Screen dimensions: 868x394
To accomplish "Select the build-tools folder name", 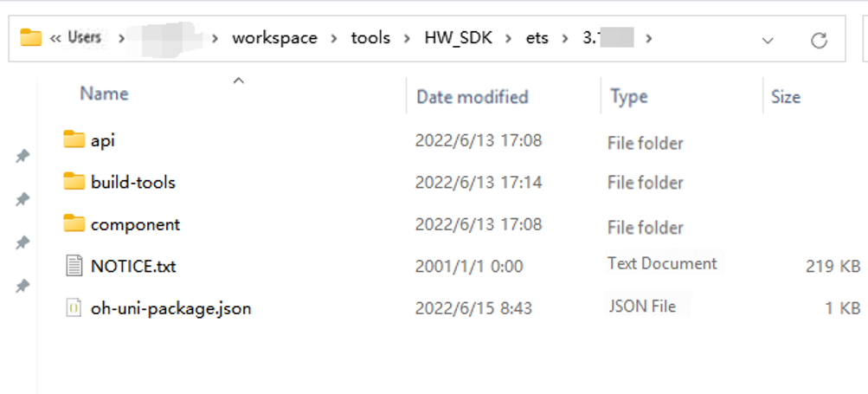I will point(133,182).
